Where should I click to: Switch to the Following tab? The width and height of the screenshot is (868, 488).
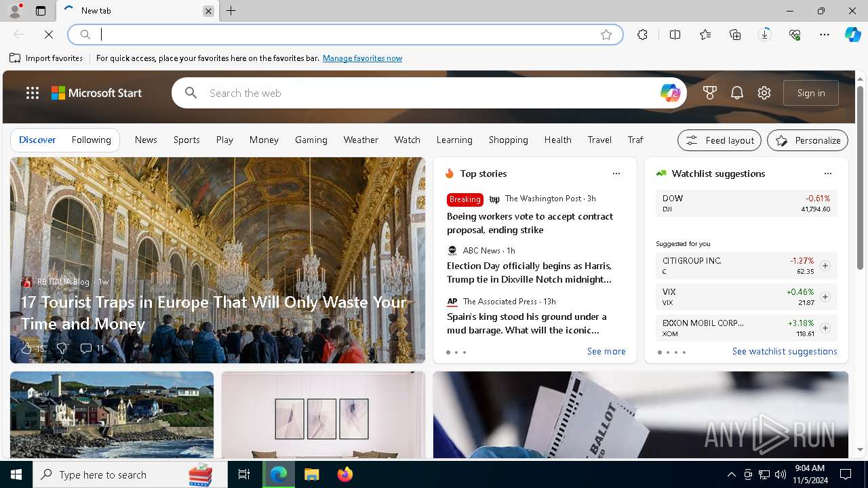pyautogui.click(x=91, y=140)
